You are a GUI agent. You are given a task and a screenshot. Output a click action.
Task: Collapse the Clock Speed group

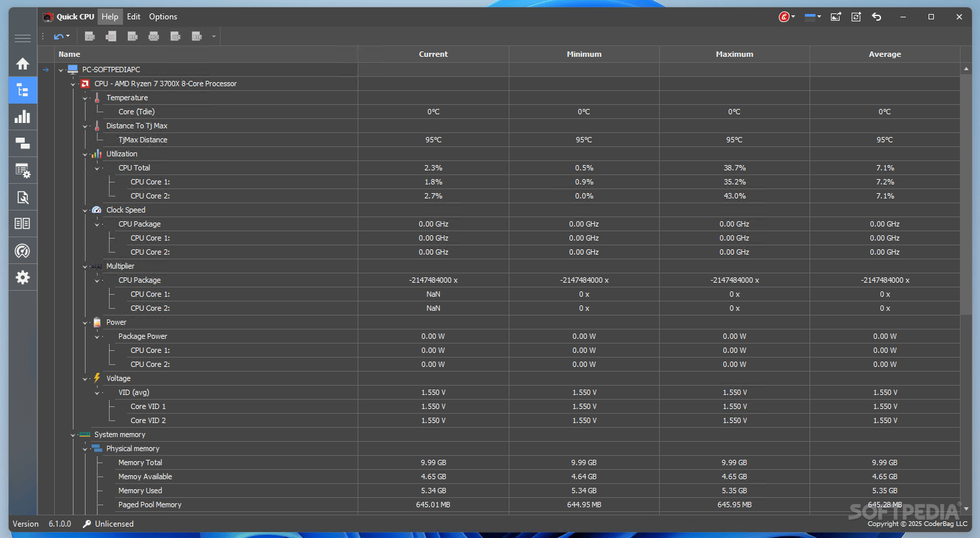(x=85, y=210)
